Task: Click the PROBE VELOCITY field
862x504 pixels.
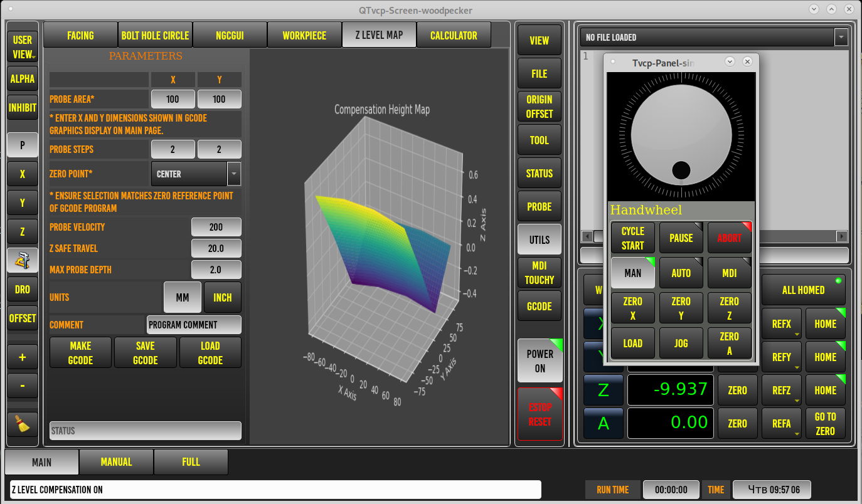Action: [x=216, y=227]
